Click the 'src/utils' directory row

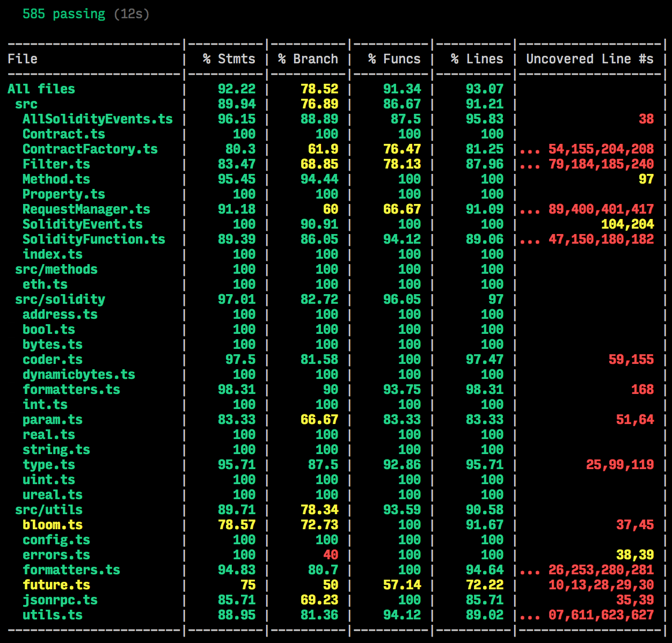(49, 509)
